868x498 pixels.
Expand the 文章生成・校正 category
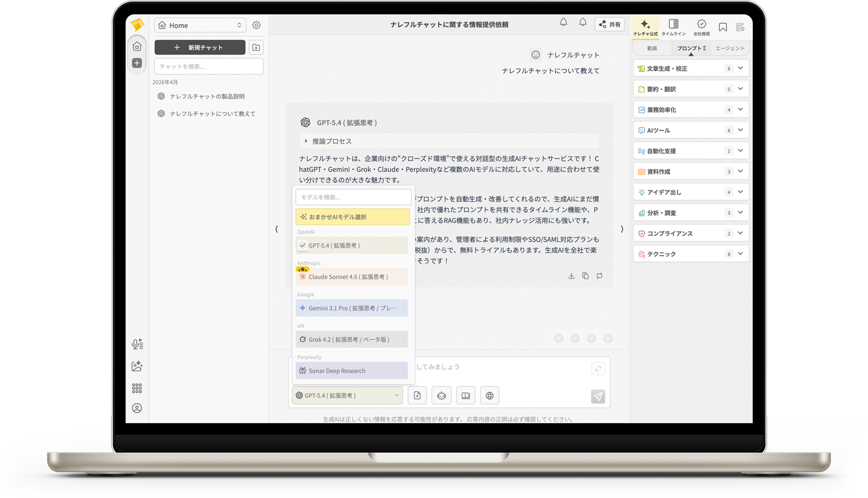point(691,68)
